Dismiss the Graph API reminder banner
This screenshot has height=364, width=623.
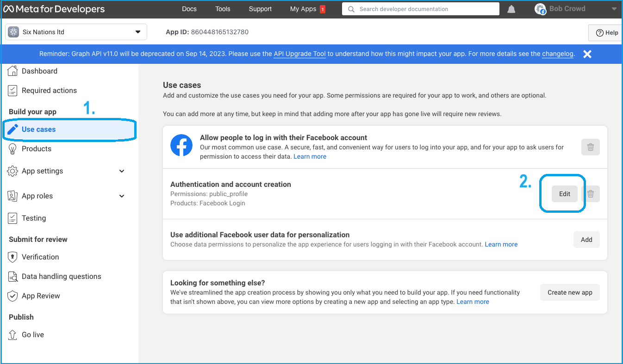pos(587,54)
